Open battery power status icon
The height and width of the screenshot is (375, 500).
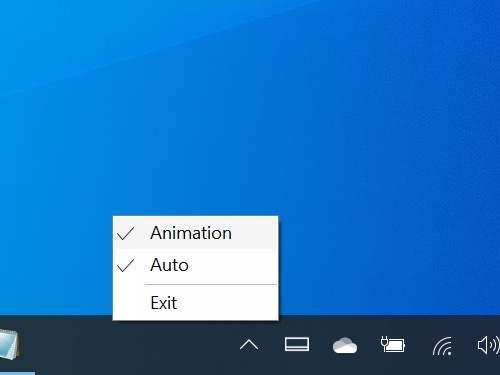[393, 344]
